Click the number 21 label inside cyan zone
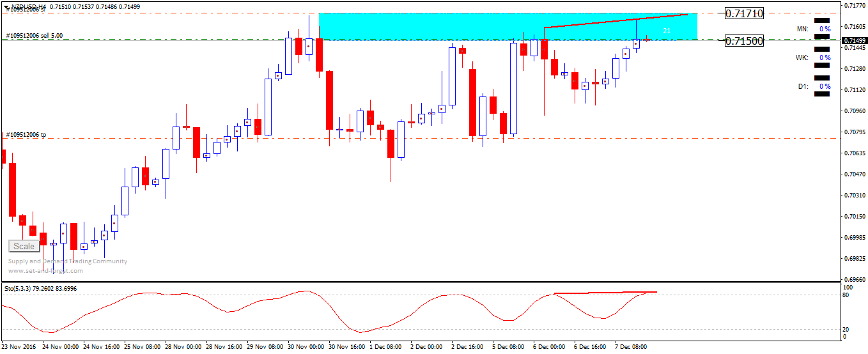The width and height of the screenshot is (868, 354). [667, 30]
